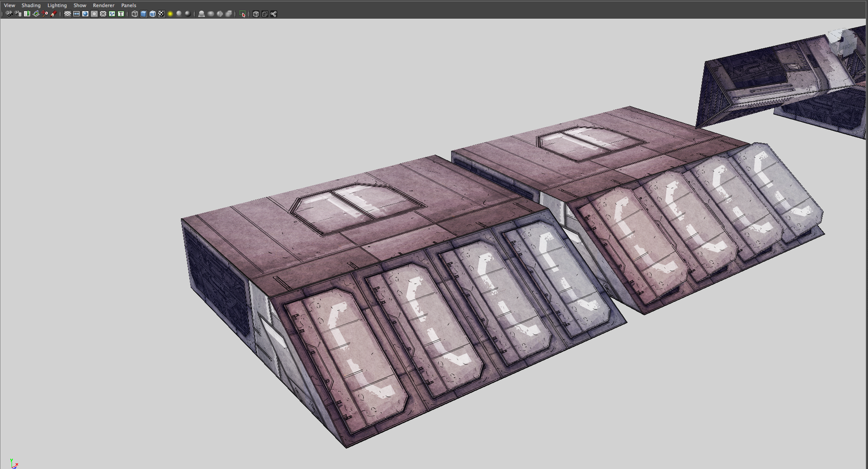The image size is (868, 469).
Task: Expand the Renderer menu
Action: pos(104,5)
